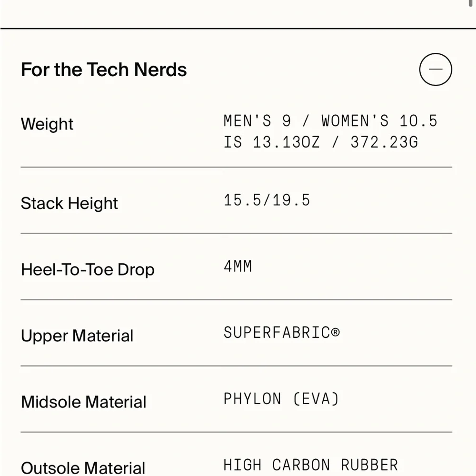Click the 4MM drop value
The height and width of the screenshot is (476, 476).
[238, 266]
